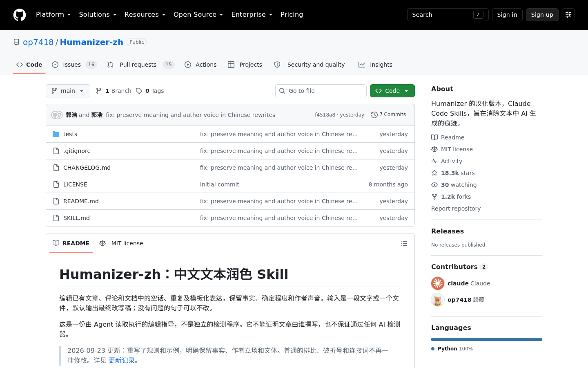Viewport: 588px width, 368px height.
Task: Open the CHANGELOG.md file
Action: pyautogui.click(x=87, y=168)
